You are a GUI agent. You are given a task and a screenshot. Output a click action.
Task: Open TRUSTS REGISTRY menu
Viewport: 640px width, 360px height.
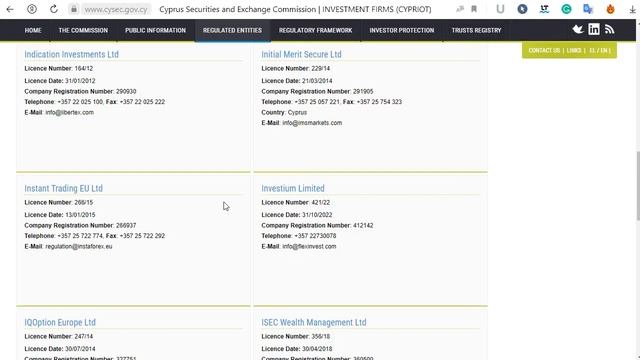(x=476, y=30)
